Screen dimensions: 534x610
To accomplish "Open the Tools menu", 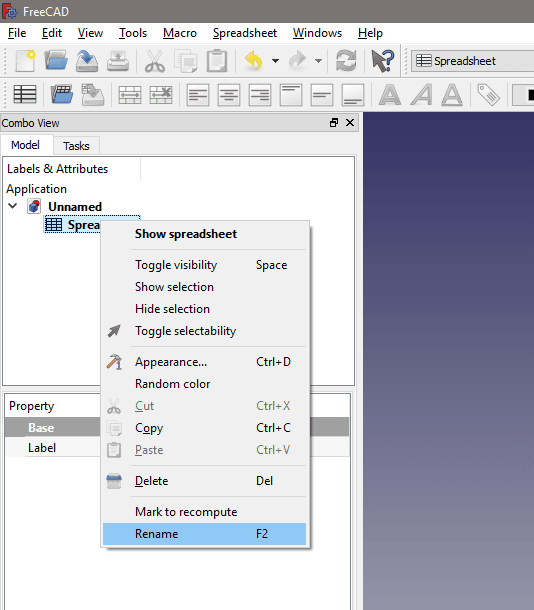I will 133,33.
